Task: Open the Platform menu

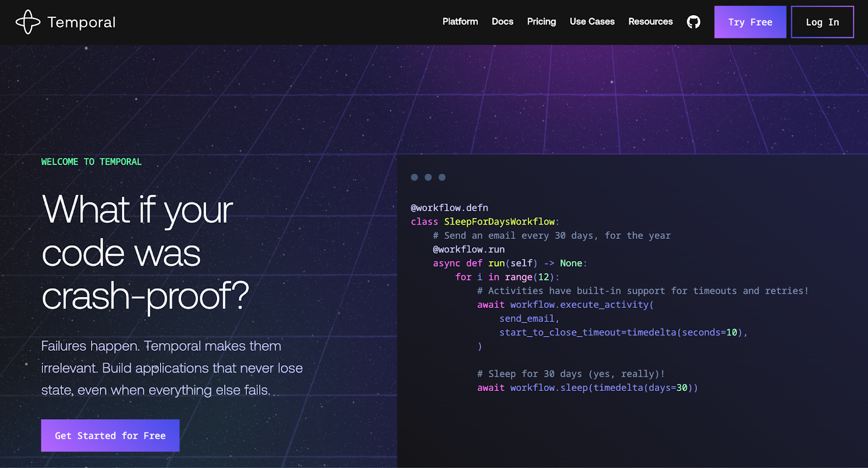Action: tap(460, 22)
